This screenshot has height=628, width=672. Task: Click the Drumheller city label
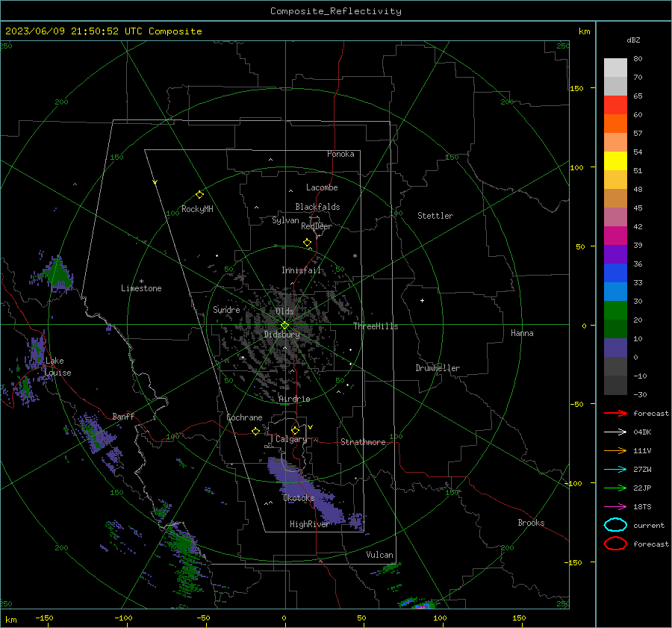[438, 368]
